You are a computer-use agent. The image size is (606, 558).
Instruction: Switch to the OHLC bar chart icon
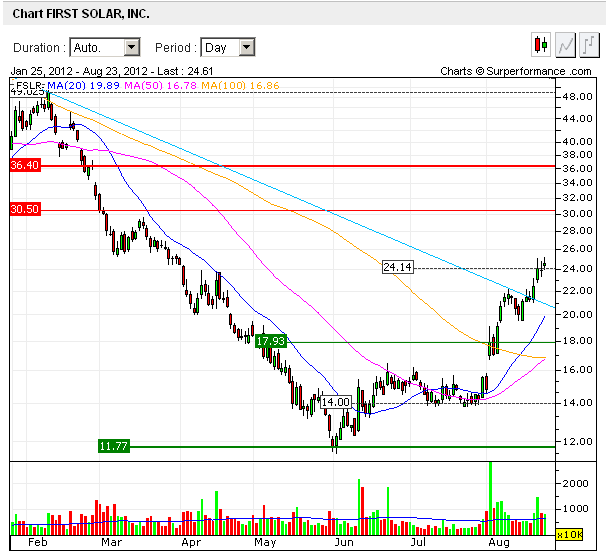click(589, 45)
